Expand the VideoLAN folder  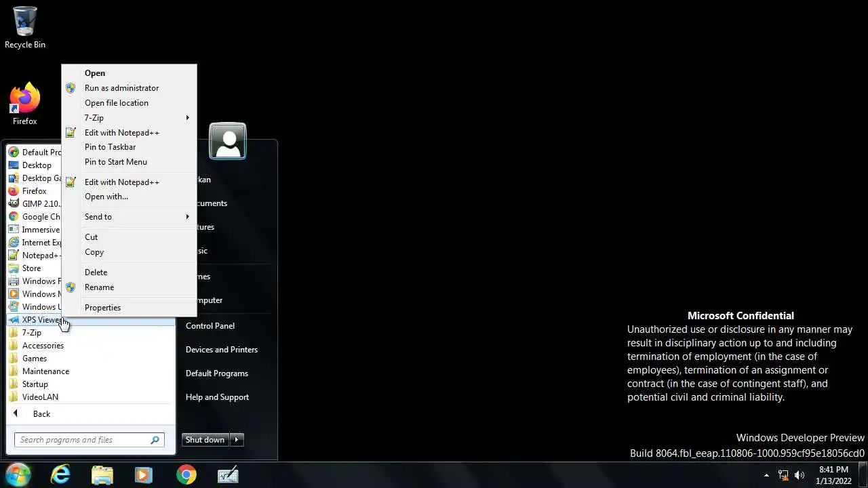click(x=90, y=397)
